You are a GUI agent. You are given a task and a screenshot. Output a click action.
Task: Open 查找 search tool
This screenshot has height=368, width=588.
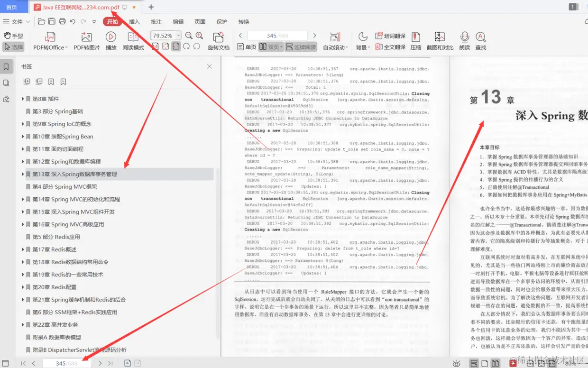click(x=481, y=41)
